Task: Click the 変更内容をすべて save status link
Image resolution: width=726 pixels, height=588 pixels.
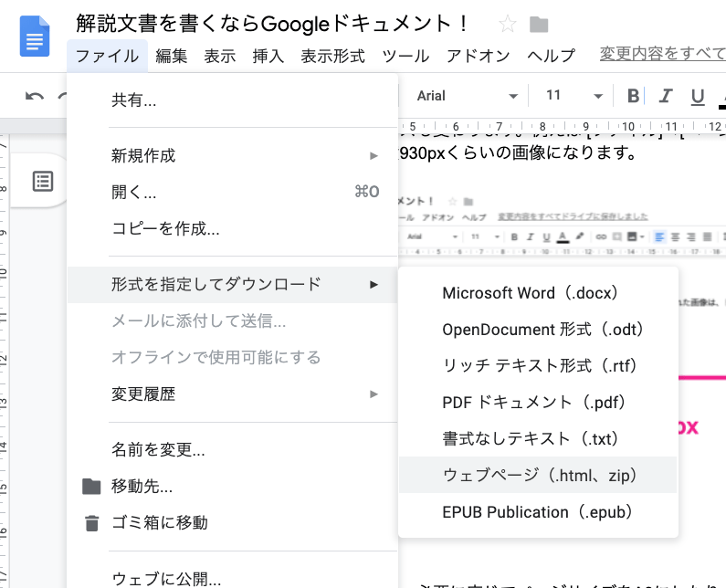Action: [x=661, y=55]
